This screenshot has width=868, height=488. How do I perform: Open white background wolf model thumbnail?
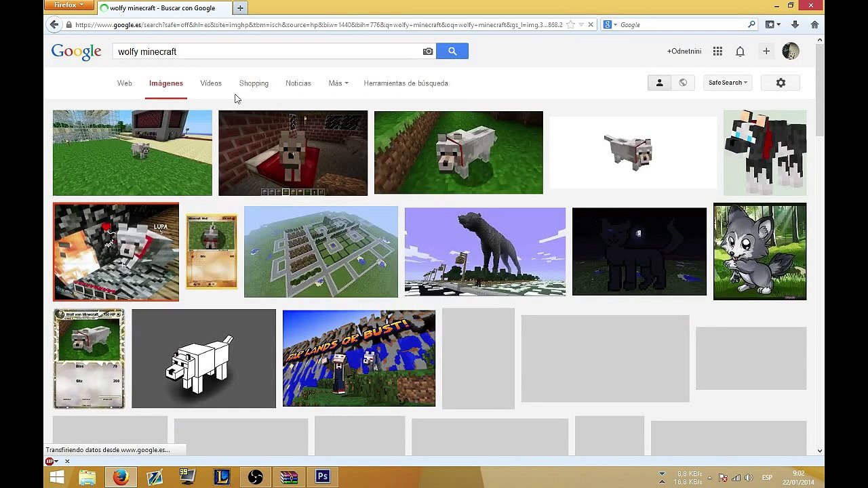click(x=633, y=152)
